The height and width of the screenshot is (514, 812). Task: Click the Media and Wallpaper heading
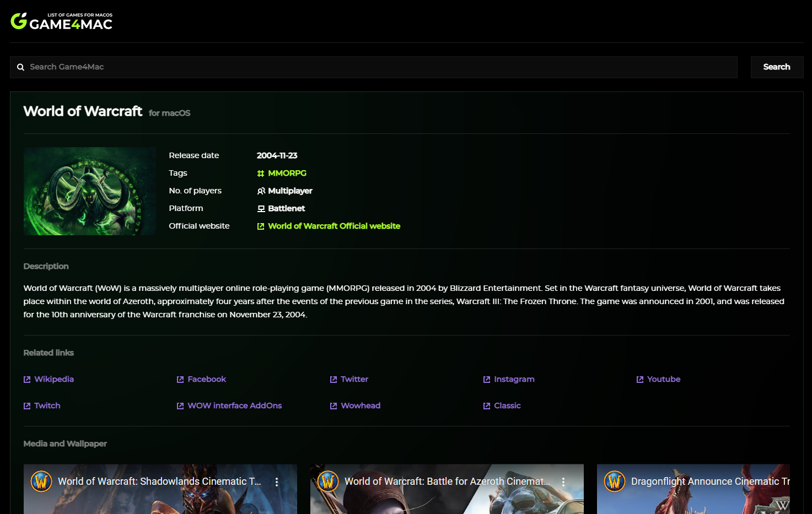(65, 443)
